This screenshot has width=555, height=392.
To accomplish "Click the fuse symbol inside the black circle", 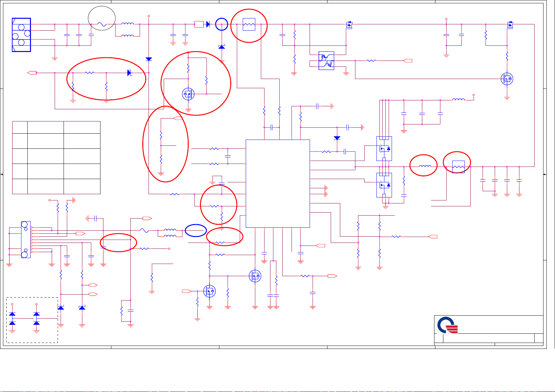I will click(102, 24).
